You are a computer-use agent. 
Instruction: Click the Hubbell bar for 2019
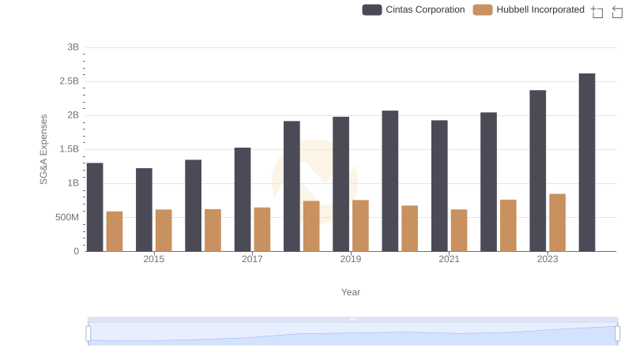click(360, 226)
